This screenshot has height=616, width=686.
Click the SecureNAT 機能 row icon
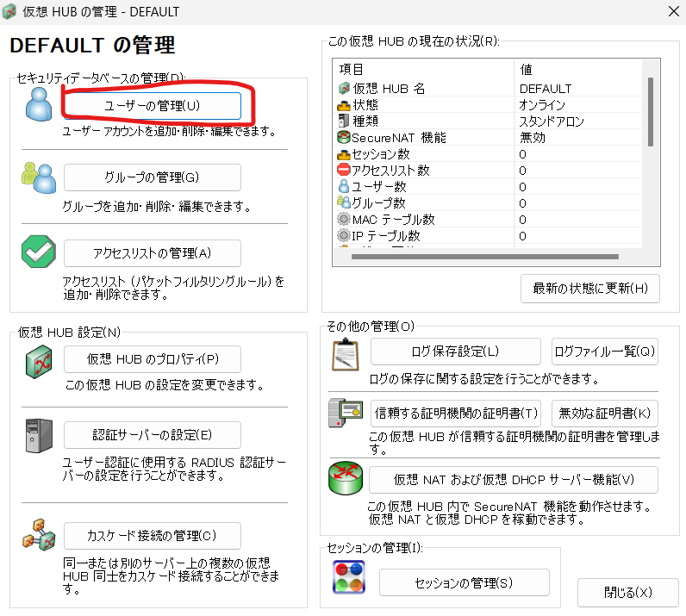pyautogui.click(x=344, y=137)
